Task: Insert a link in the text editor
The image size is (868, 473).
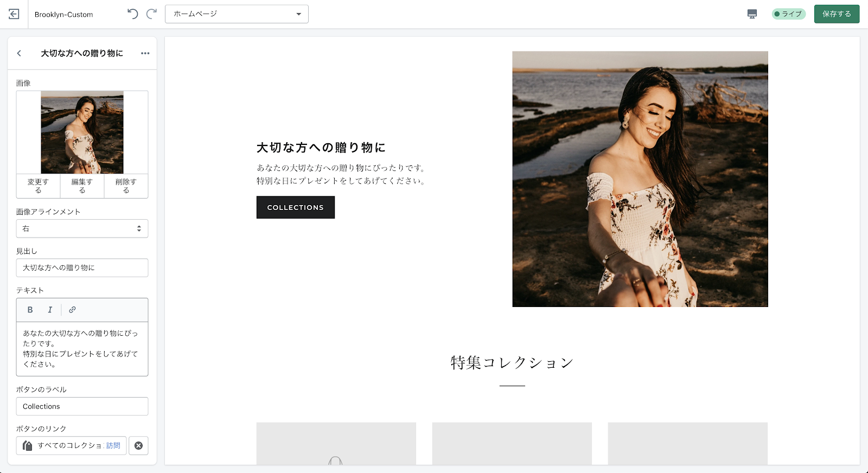Action: click(x=72, y=310)
